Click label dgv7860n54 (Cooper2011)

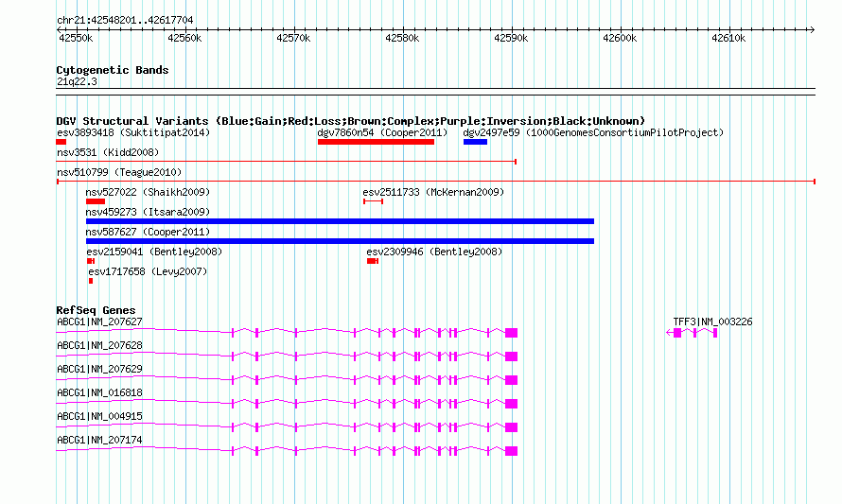382,132
